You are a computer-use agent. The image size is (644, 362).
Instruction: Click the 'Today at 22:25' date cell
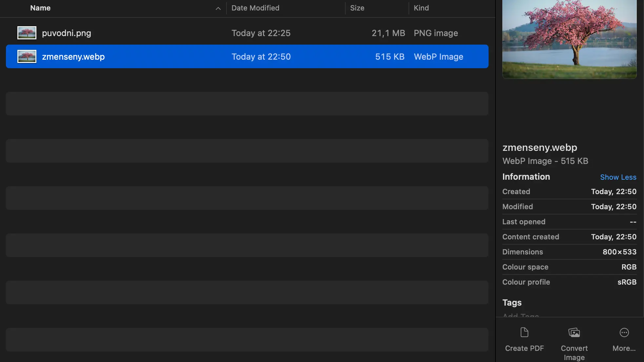click(x=261, y=33)
